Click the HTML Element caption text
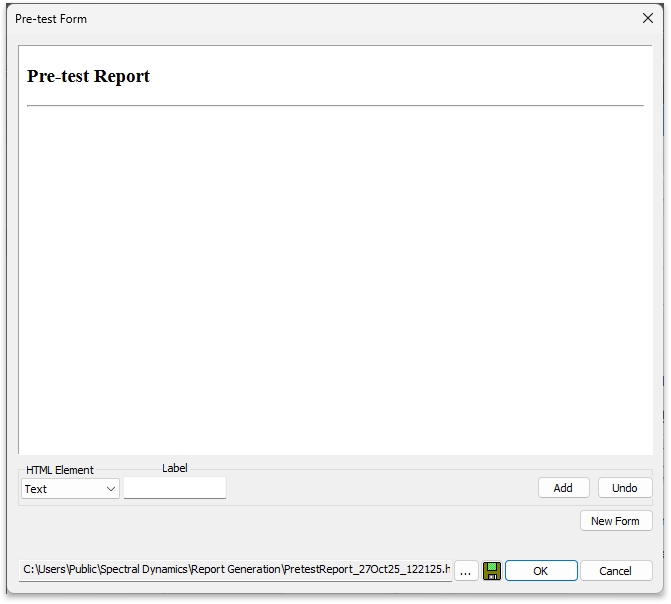 click(x=60, y=470)
